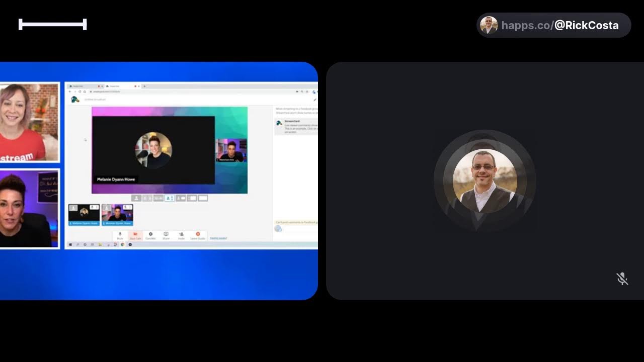Viewport: 644px width, 362px height.
Task: Click Share screen in StreamYard toolbar
Action: 166,236
